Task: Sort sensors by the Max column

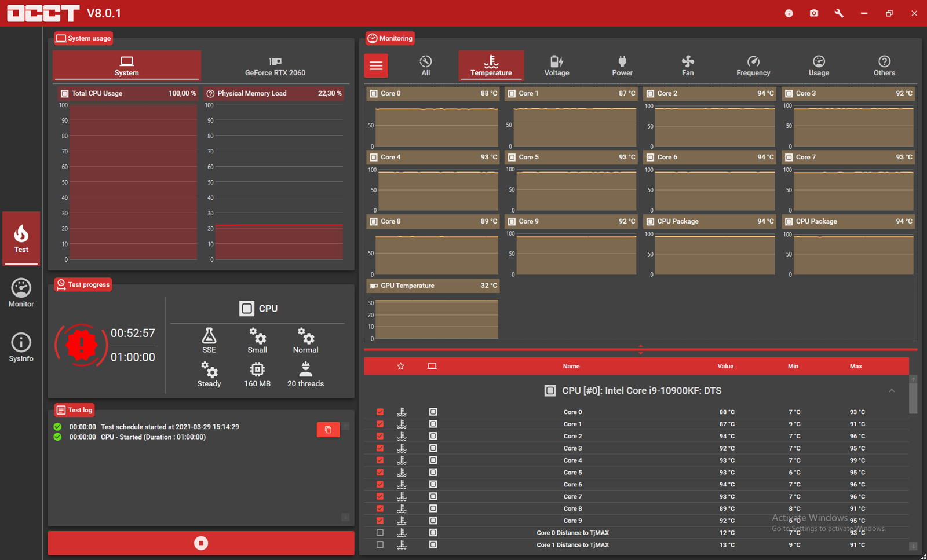Action: pos(856,366)
